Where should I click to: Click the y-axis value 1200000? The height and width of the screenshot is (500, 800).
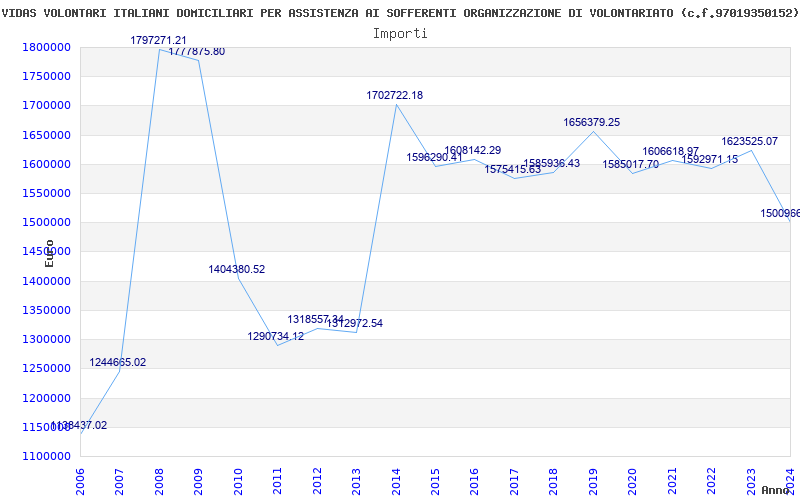click(47, 398)
